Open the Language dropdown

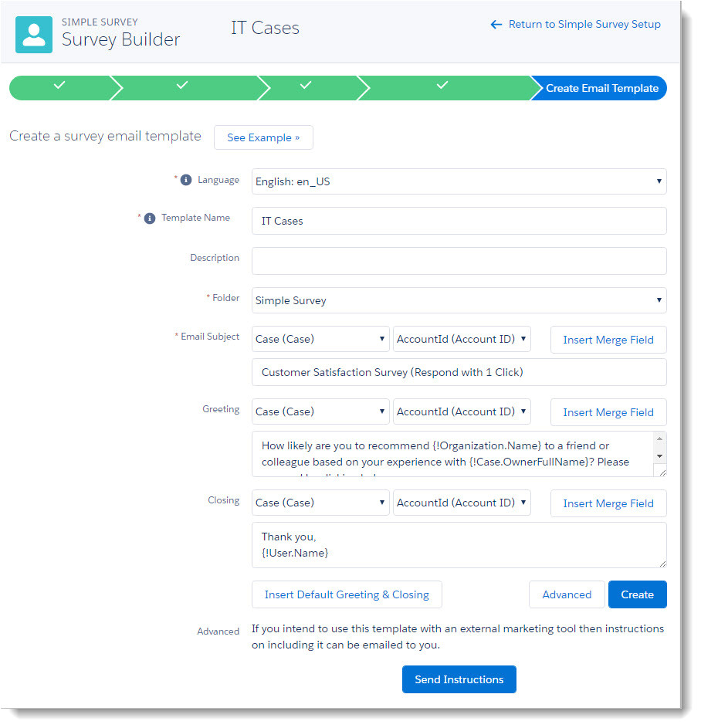click(x=459, y=181)
